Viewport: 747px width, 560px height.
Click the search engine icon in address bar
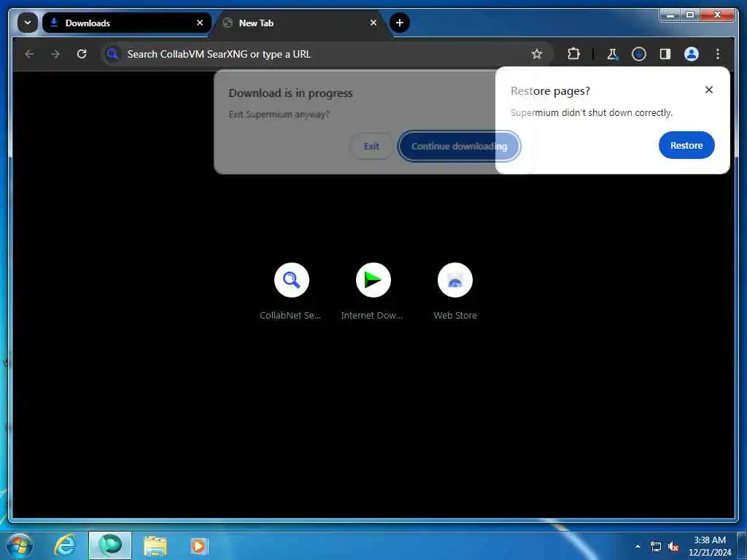pos(112,54)
